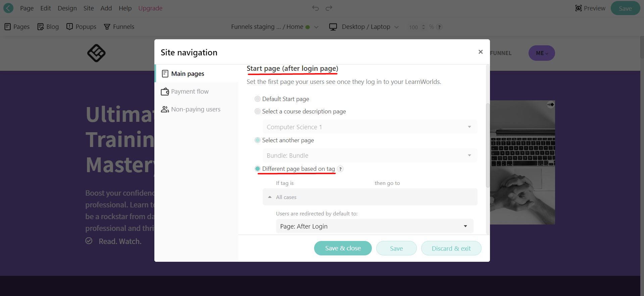
Task: Open the Page menu
Action: tap(27, 8)
